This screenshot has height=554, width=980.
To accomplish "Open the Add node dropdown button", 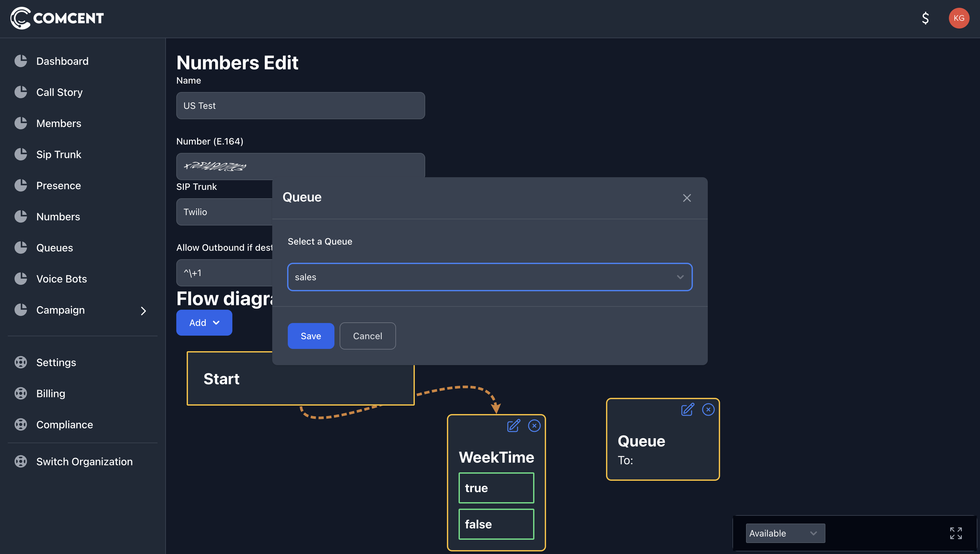I will (204, 323).
